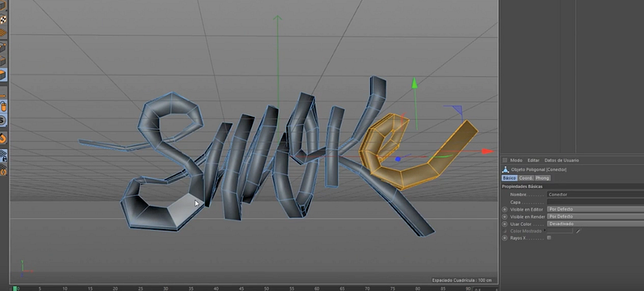644x291 pixels.
Task: Open the Visible en Editor dropdown
Action: 595,209
